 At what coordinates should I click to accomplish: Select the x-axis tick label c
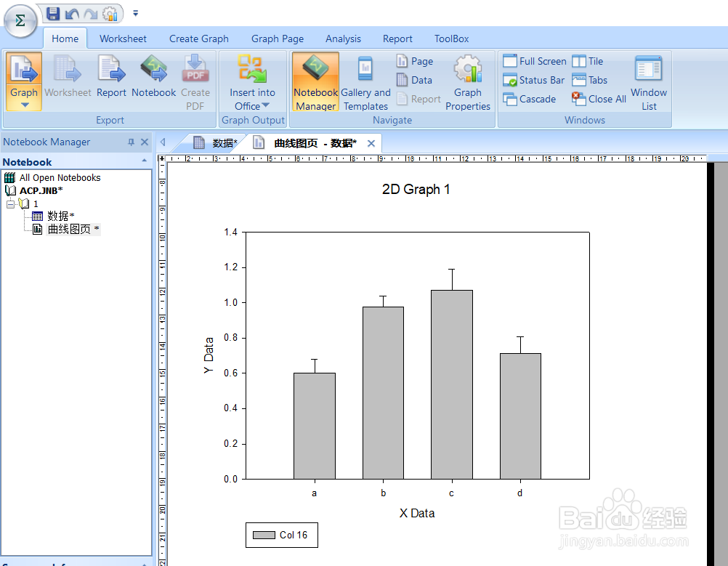coord(451,493)
